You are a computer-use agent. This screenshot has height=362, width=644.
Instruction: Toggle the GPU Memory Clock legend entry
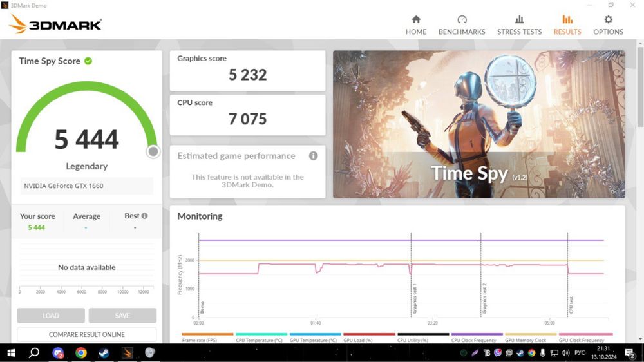[x=530, y=338]
